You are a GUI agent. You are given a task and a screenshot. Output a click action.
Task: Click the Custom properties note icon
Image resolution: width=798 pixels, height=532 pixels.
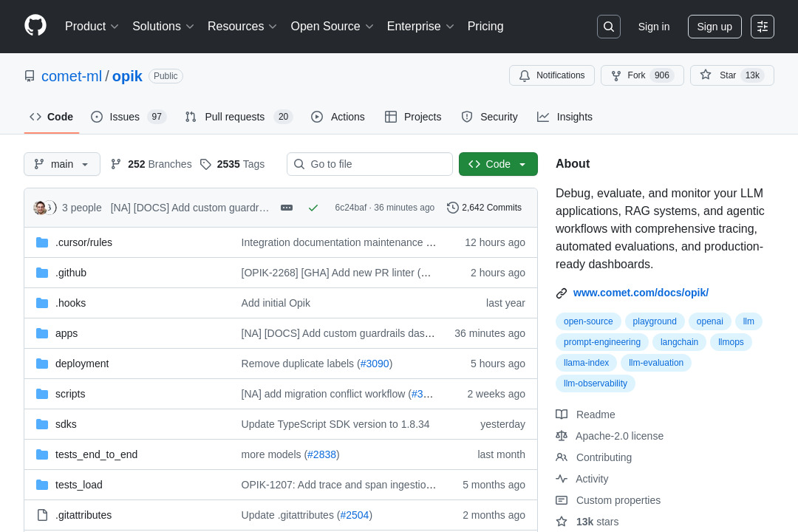click(562, 500)
